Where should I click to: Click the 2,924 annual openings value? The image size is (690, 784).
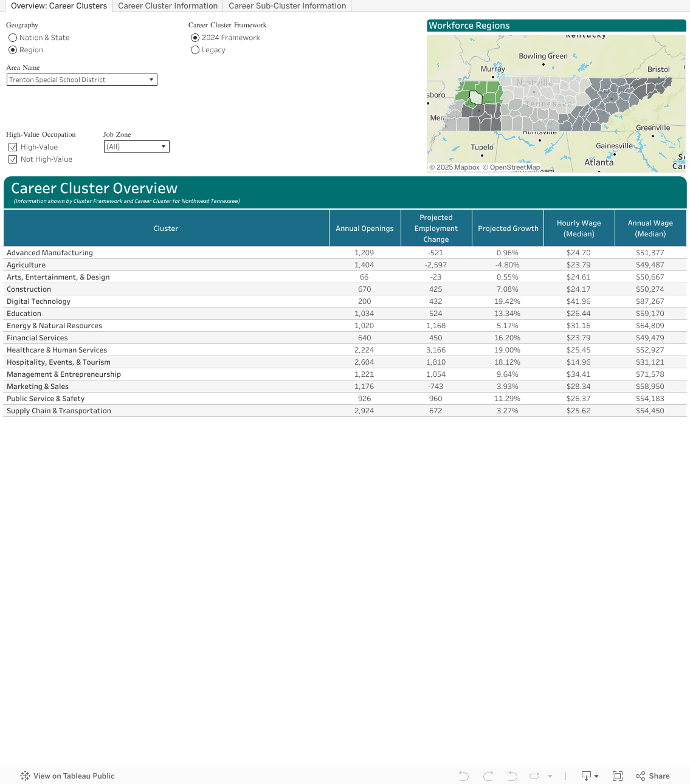[x=364, y=411]
